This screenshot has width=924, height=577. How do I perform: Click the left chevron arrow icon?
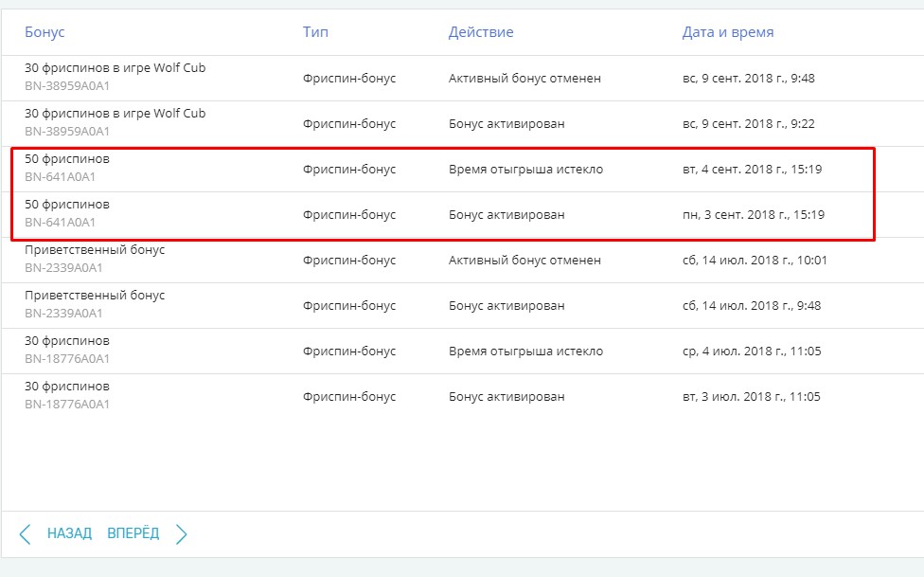pyautogui.click(x=25, y=534)
